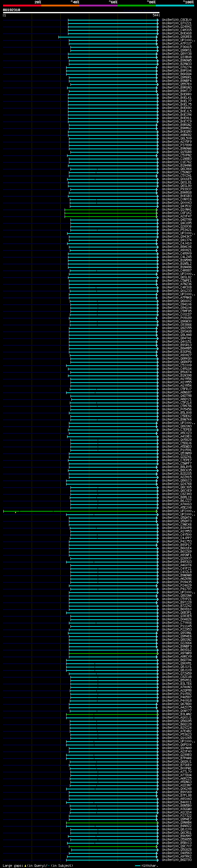Viewport: 197px width, 868px height.
Task: Select hit label UniRef100_Q41374
Action: (177, 240)
